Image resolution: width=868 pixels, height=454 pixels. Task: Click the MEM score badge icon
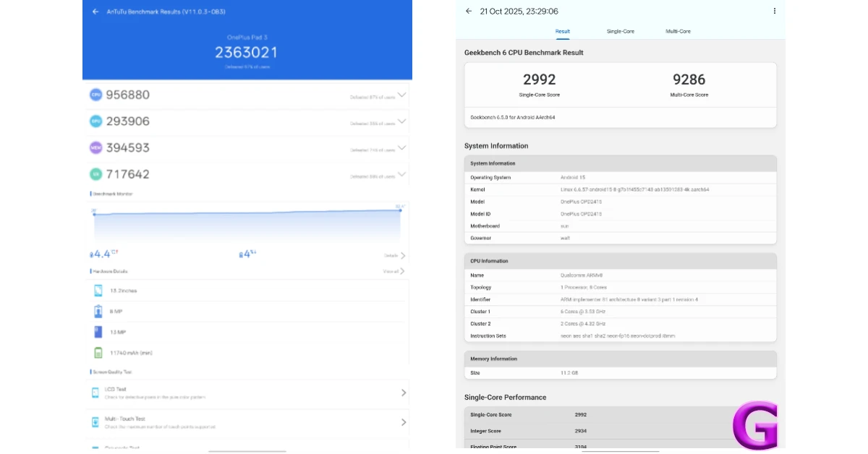95,147
